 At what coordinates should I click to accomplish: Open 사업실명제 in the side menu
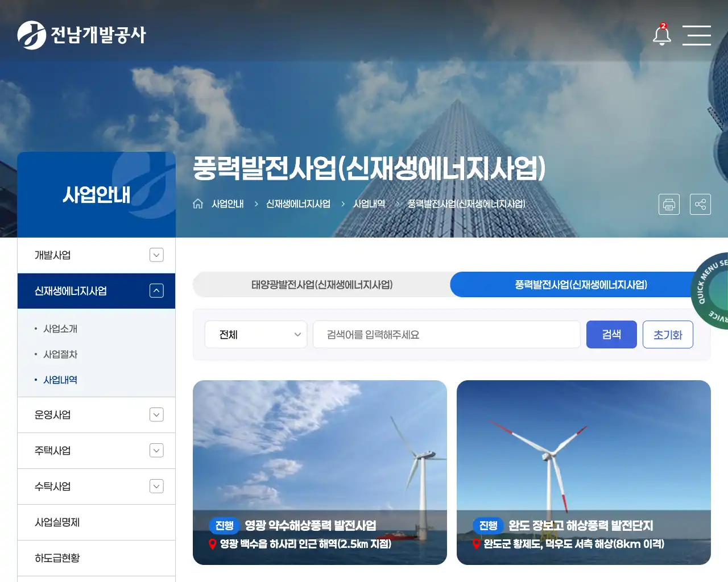[x=96, y=522]
